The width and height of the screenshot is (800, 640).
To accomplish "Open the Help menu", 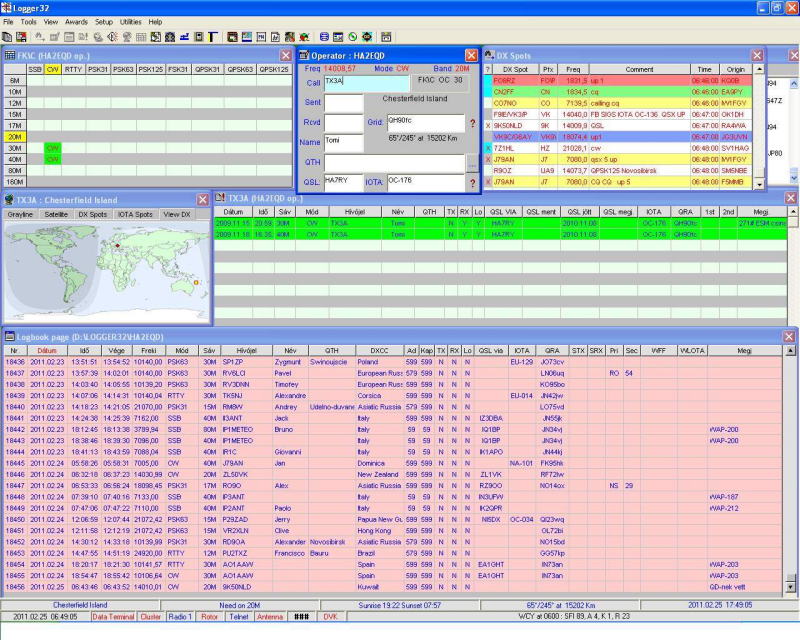I will [x=155, y=22].
